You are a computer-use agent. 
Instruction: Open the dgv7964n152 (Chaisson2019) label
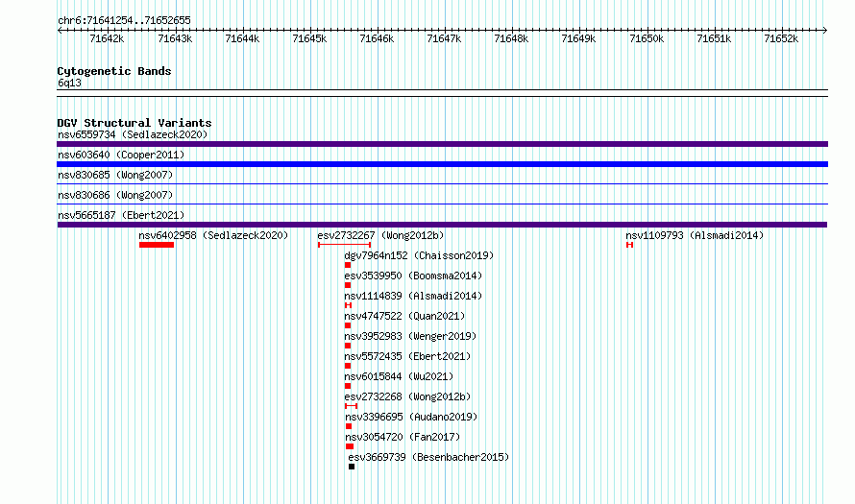[x=419, y=255]
